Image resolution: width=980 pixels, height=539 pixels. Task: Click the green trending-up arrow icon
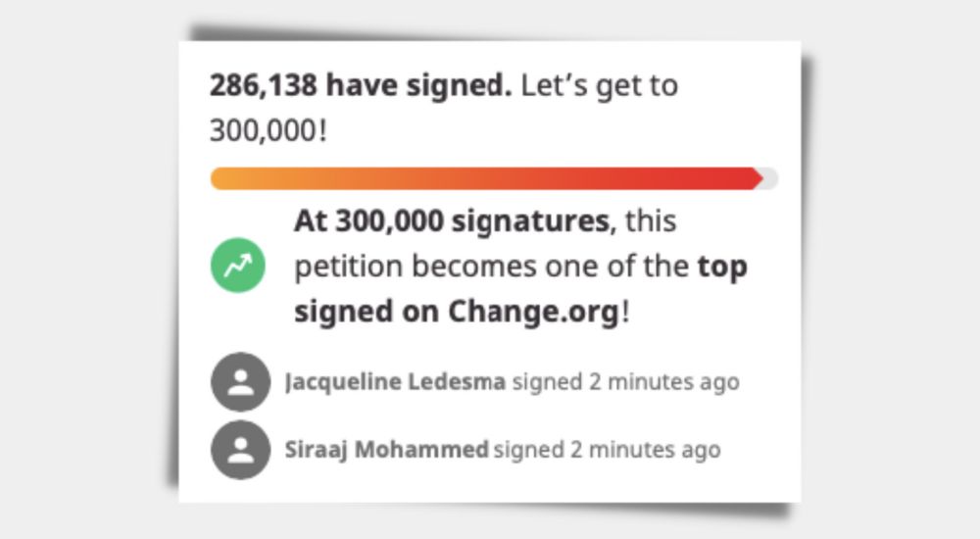point(239,266)
